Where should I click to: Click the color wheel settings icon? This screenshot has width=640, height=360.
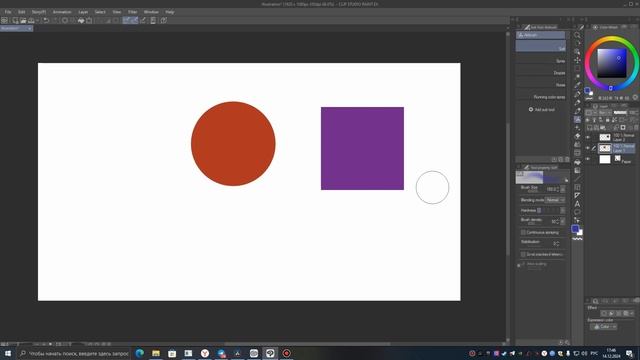636,98
